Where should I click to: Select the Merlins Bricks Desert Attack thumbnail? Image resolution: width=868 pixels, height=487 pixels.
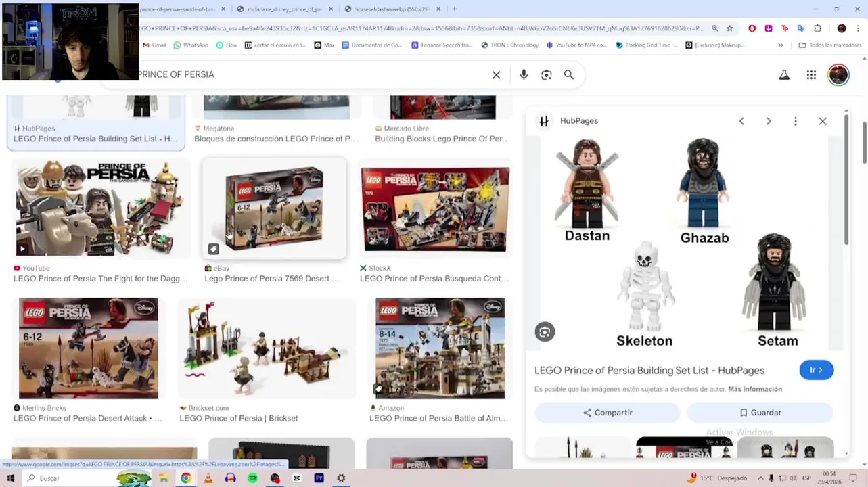click(89, 348)
